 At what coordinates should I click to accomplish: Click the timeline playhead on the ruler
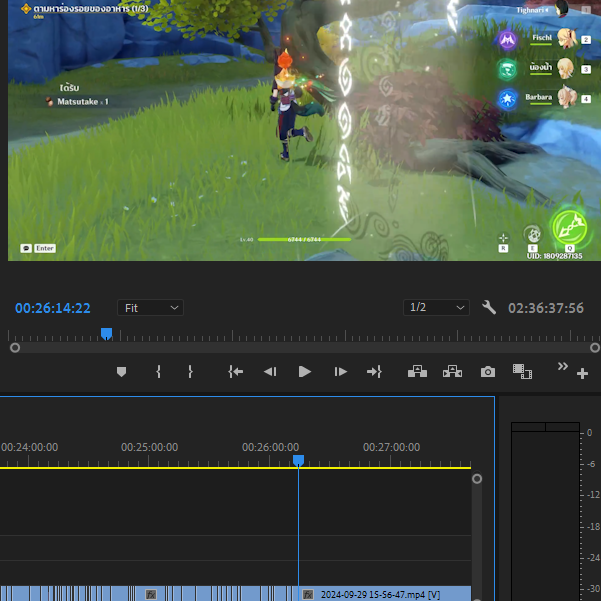(x=299, y=460)
